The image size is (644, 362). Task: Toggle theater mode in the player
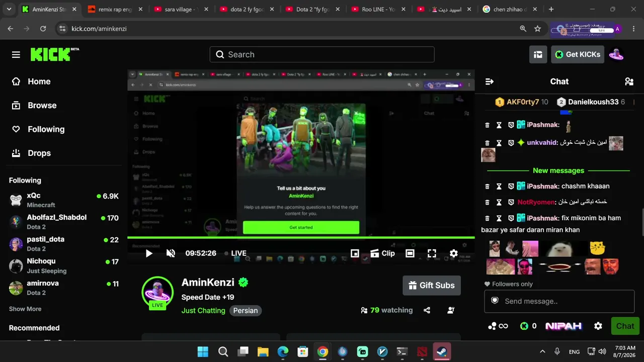click(410, 253)
